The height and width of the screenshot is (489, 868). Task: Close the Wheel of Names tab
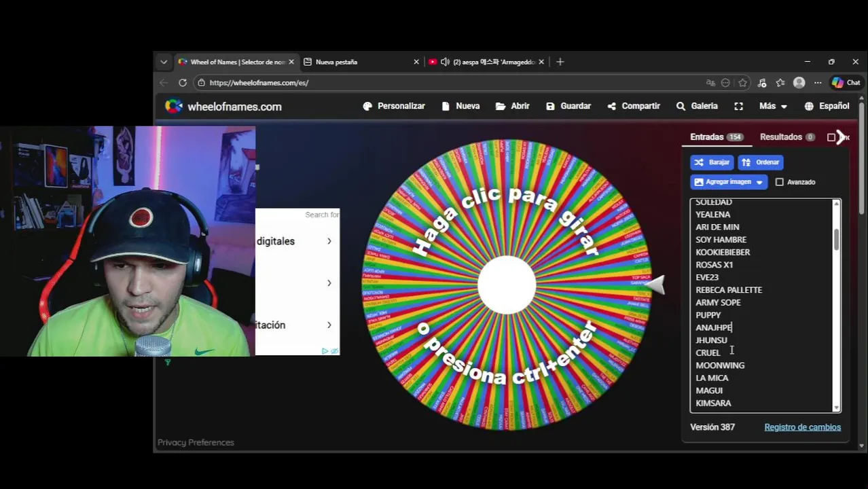(x=291, y=62)
